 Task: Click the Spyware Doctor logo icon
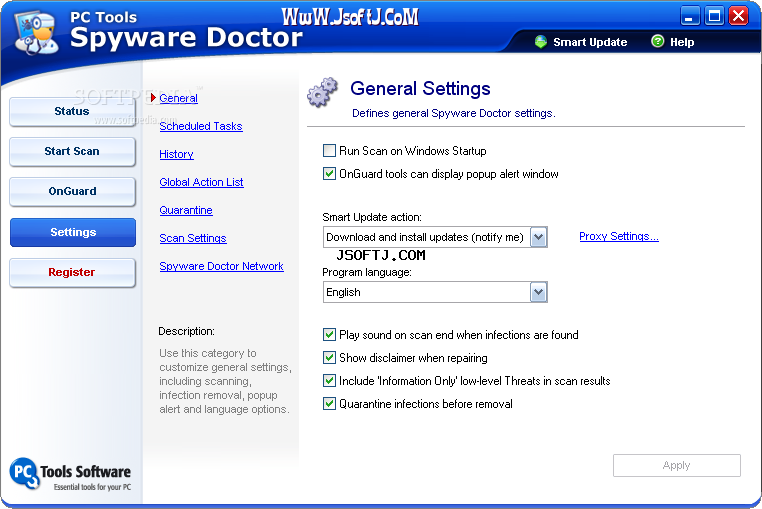[x=36, y=32]
